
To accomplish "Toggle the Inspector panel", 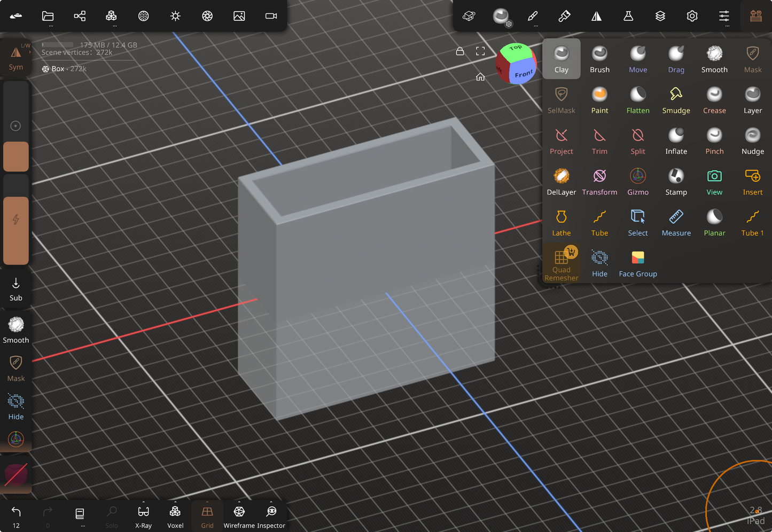I will [271, 517].
